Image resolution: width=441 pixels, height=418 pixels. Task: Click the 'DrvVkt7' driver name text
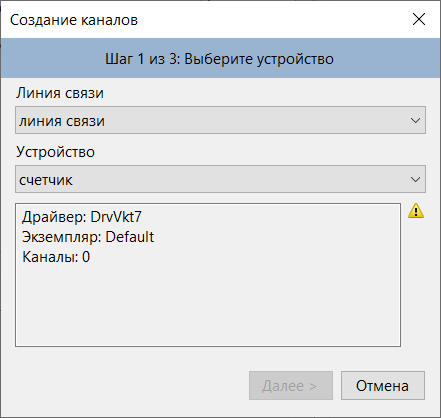point(116,217)
